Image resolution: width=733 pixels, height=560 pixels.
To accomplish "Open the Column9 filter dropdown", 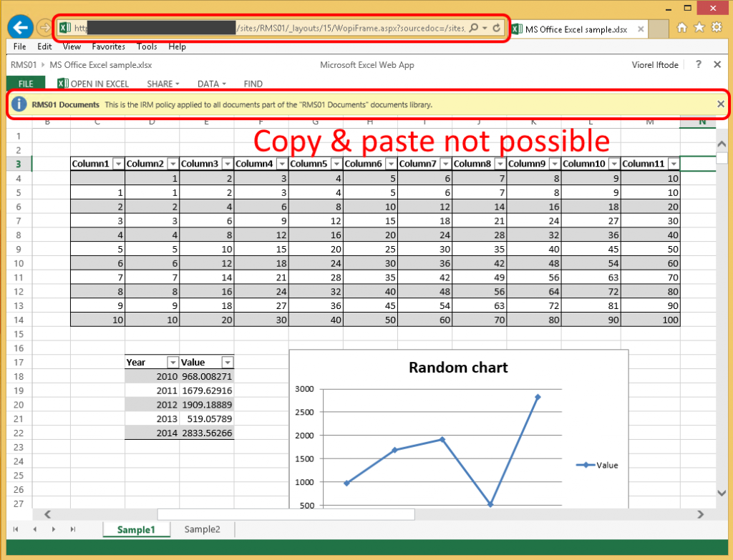I will [x=555, y=164].
